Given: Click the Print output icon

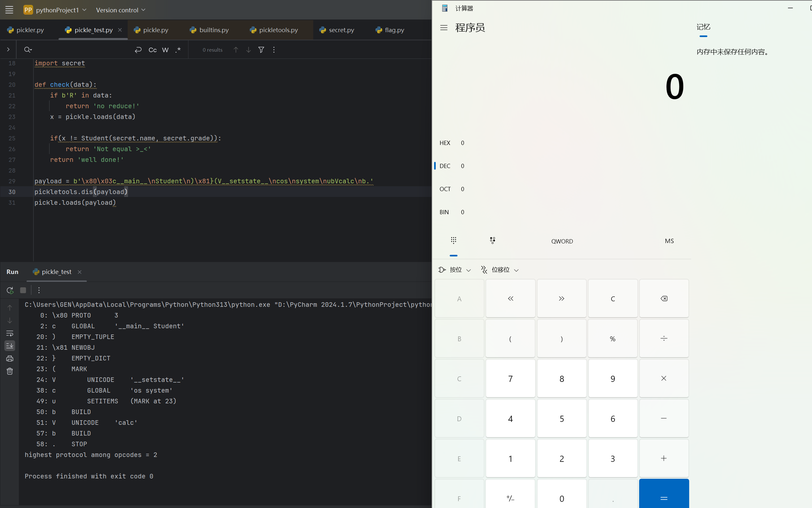Looking at the screenshot, I should [x=10, y=358].
